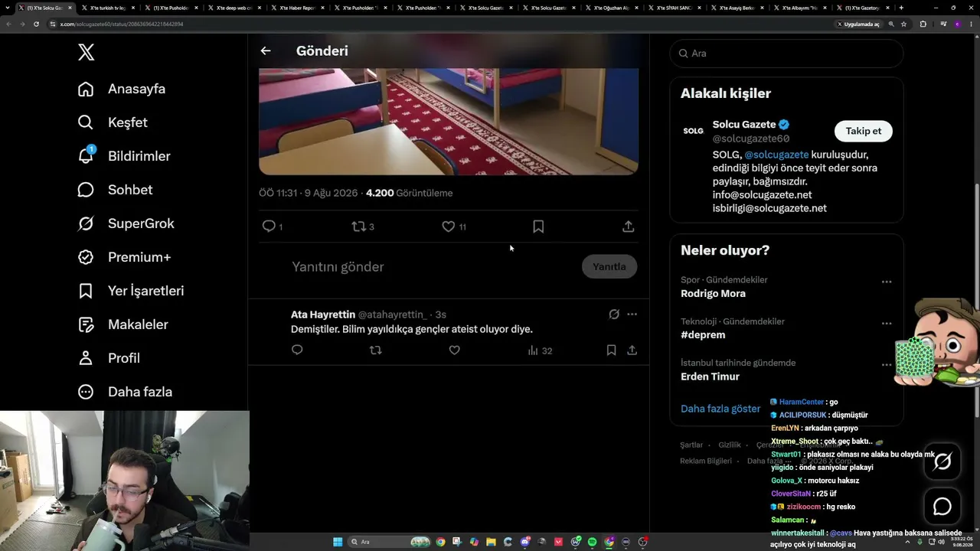
Task: Open Keşfet from the sidebar
Action: pyautogui.click(x=113, y=122)
